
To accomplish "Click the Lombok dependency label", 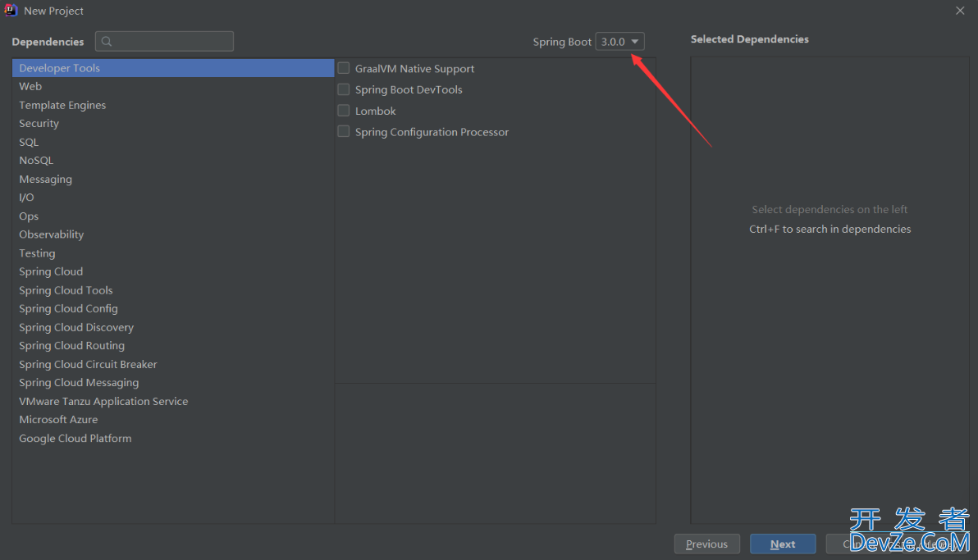I will [376, 111].
